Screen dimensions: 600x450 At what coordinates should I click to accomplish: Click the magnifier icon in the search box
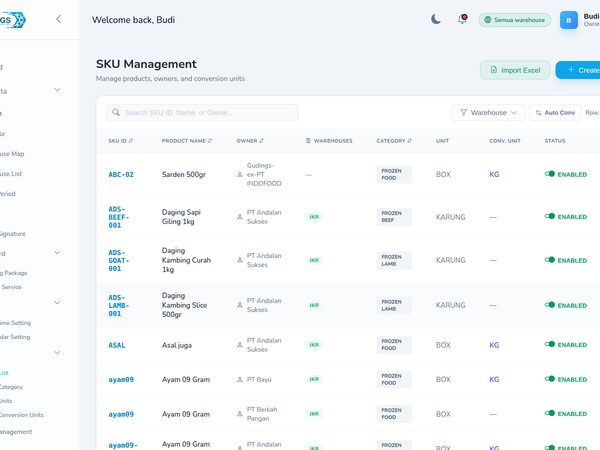pyautogui.click(x=116, y=112)
